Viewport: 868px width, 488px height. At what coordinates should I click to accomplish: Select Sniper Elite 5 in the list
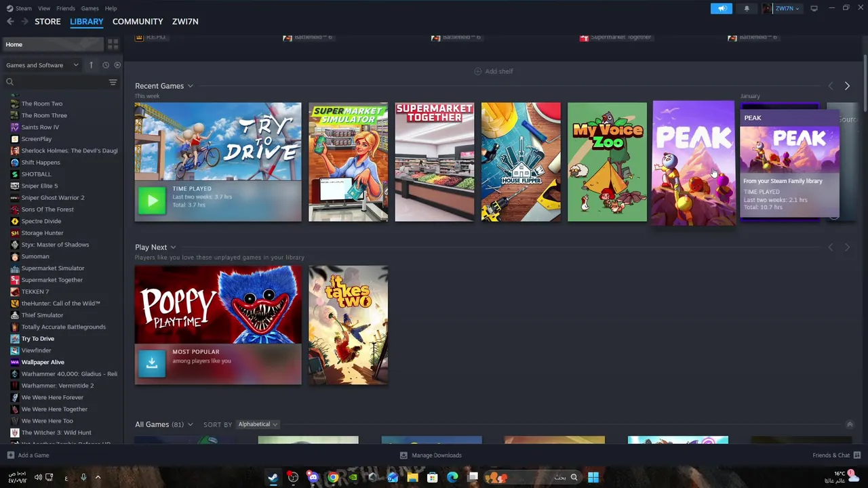pyautogui.click(x=39, y=186)
